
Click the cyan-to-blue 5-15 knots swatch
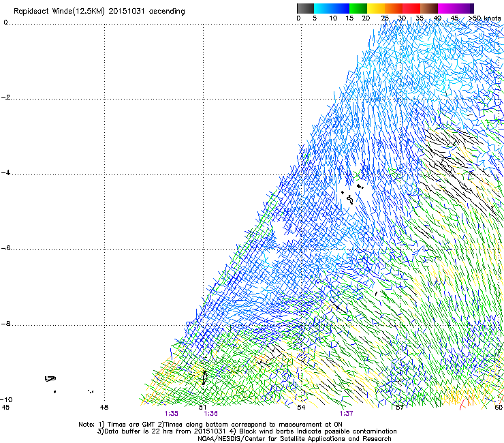[332, 8]
